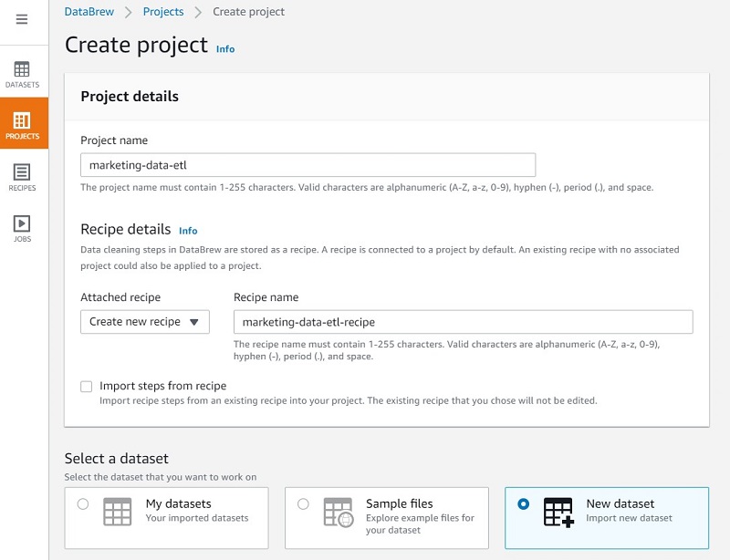730x560 pixels.
Task: Open the Datasets sidebar section
Action: (22, 74)
